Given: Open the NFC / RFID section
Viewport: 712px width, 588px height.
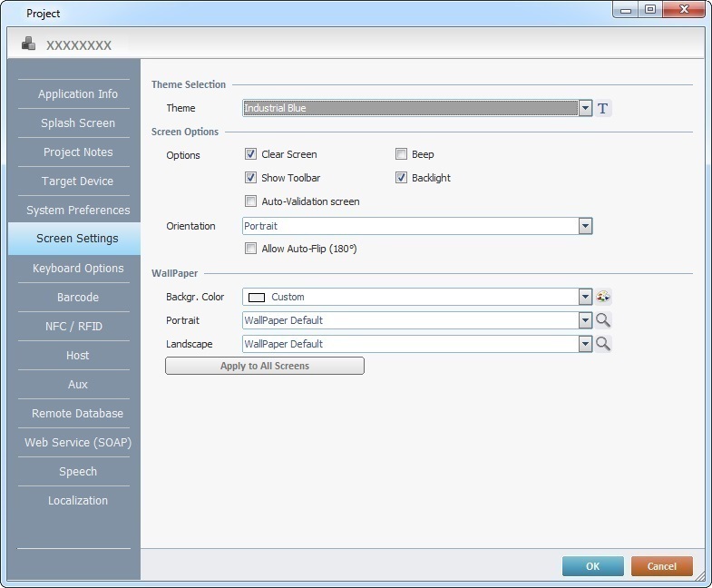Looking at the screenshot, I should tap(73, 327).
